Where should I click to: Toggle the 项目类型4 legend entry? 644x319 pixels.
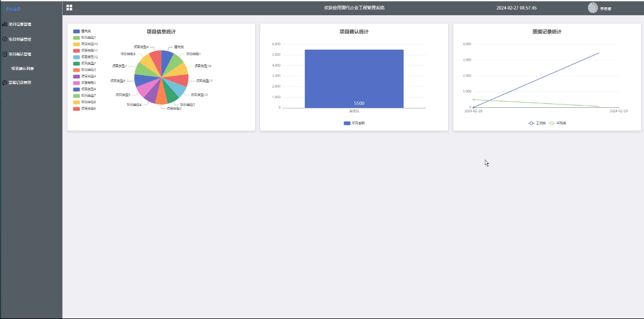[x=85, y=76]
